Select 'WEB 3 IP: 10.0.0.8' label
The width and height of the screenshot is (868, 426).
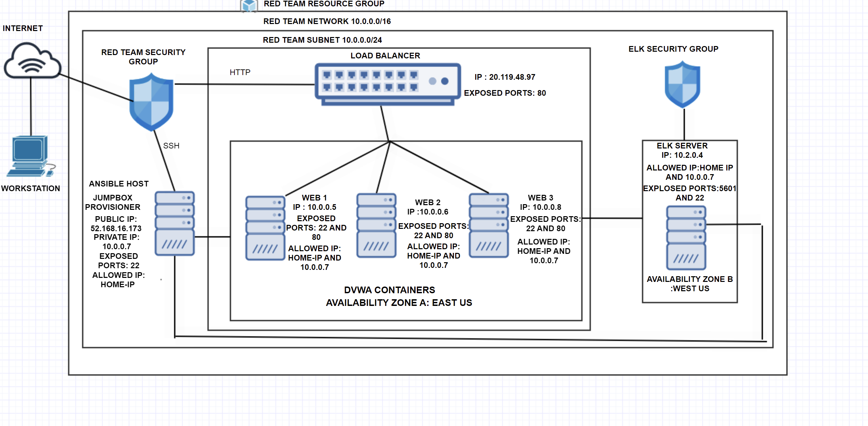tap(541, 202)
